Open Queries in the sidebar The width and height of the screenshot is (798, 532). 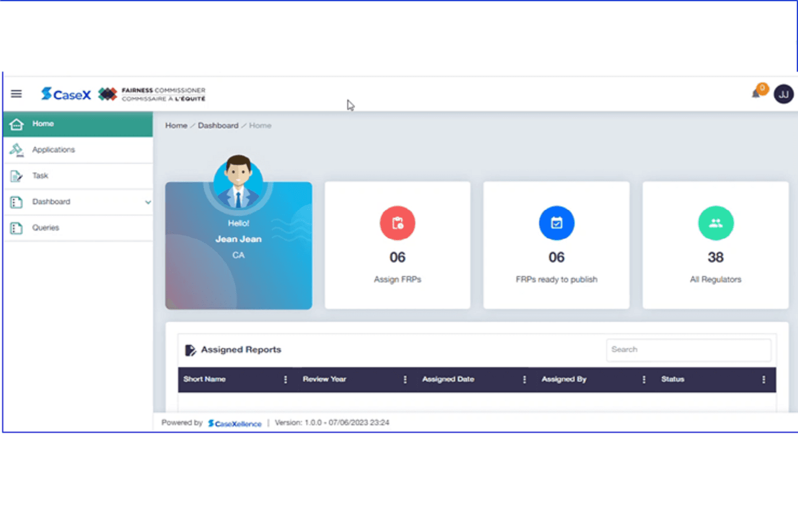[45, 227]
